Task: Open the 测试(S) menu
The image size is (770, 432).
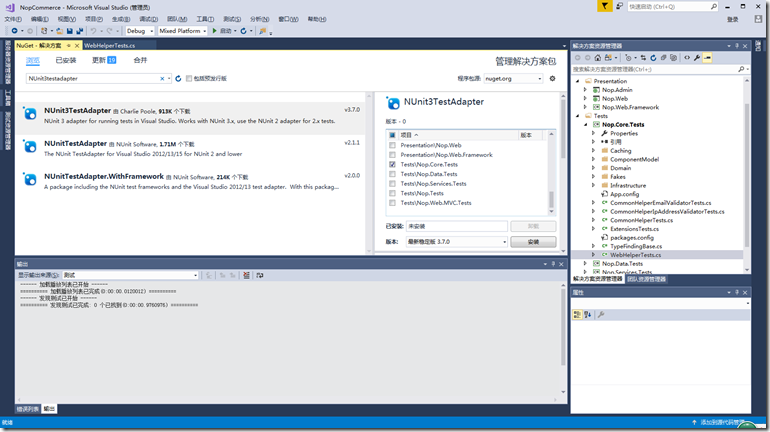Action: pos(232,19)
